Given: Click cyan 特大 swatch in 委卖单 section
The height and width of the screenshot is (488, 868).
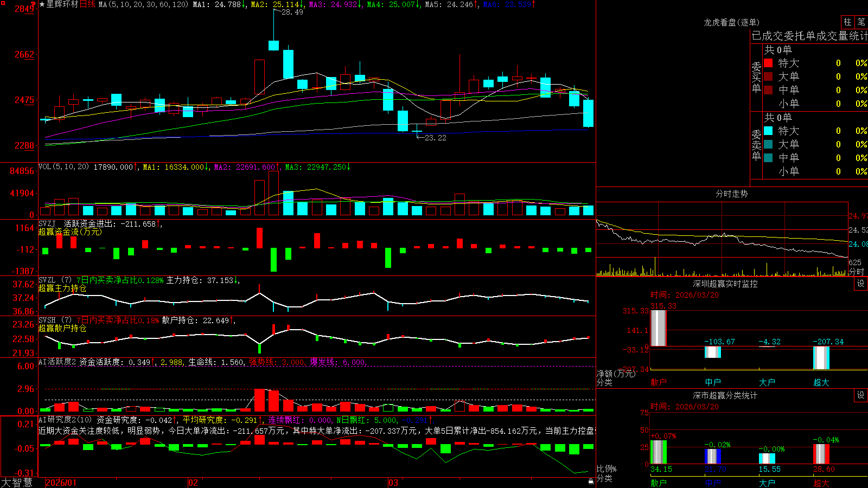Looking at the screenshot, I should [768, 131].
